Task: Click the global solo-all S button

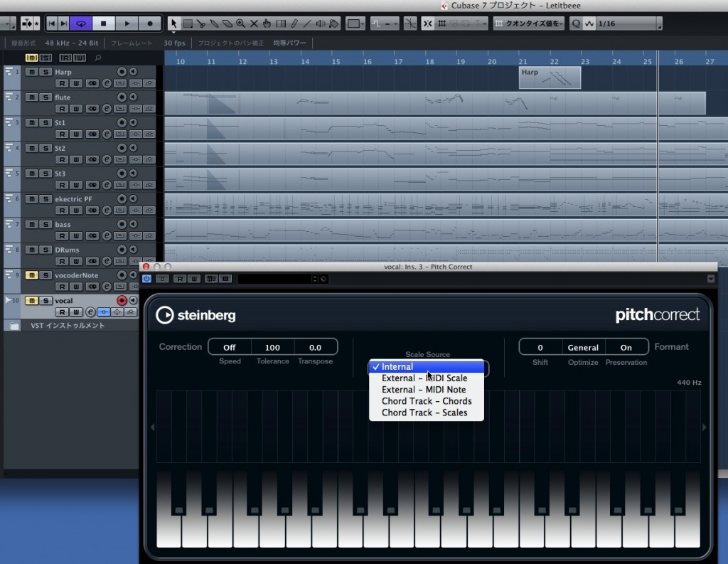Action: coord(45,58)
